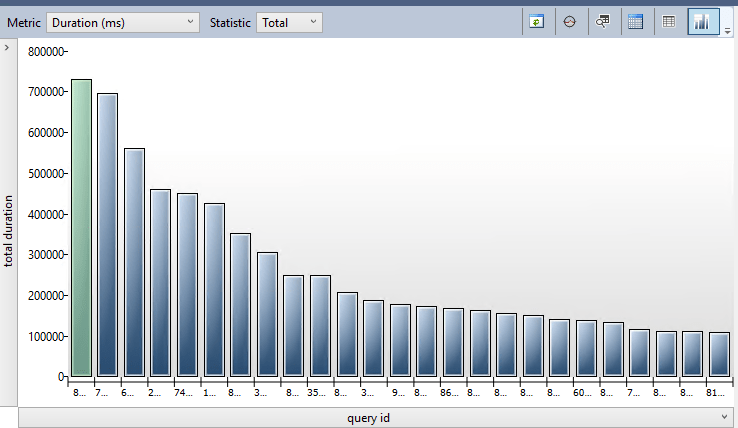Open the toolbar overflow options arrow
The width and height of the screenshot is (738, 428).
pos(728,31)
